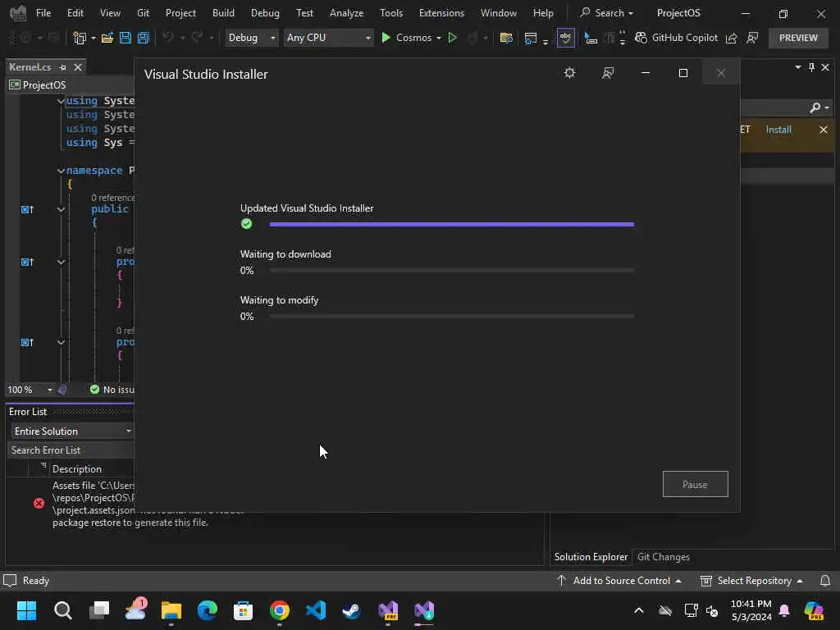Viewport: 840px width, 630px height.
Task: Open the Git menu
Action: click(143, 13)
